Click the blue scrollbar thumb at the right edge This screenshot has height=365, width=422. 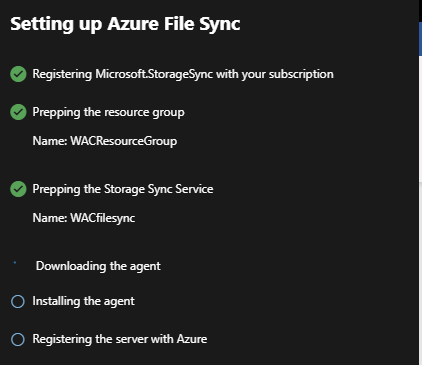(x=420, y=39)
